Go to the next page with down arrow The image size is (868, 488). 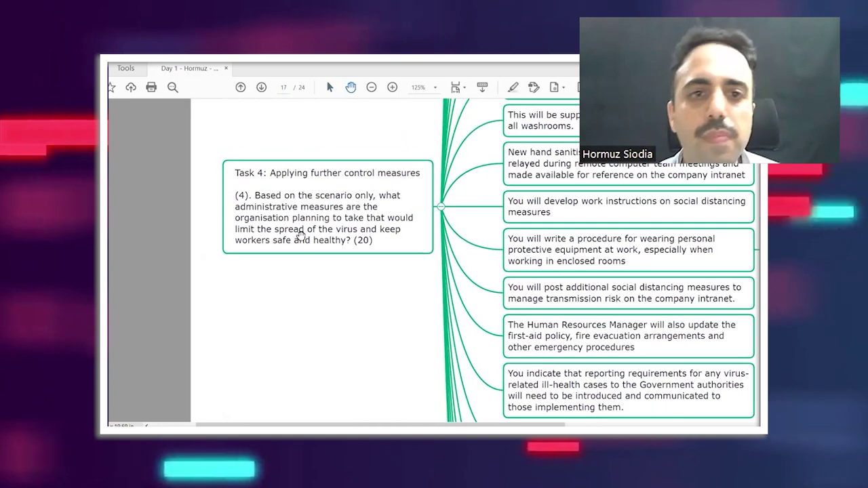click(261, 87)
